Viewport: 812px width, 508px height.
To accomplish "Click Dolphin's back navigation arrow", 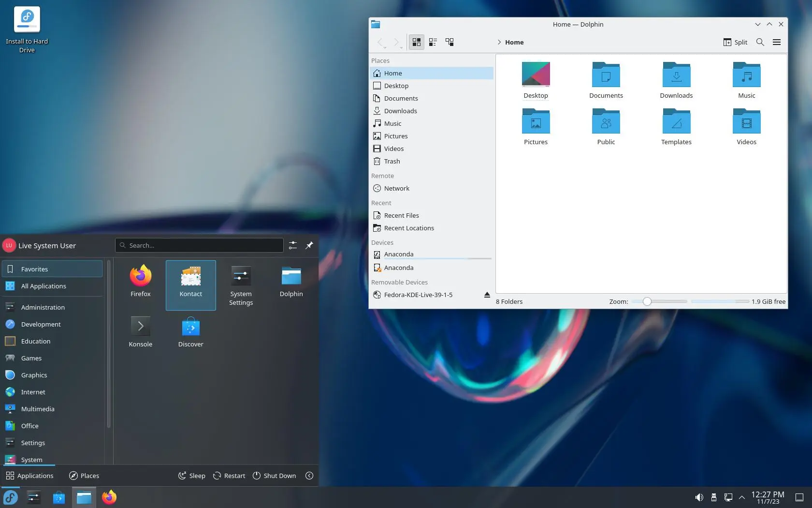I will pos(380,42).
